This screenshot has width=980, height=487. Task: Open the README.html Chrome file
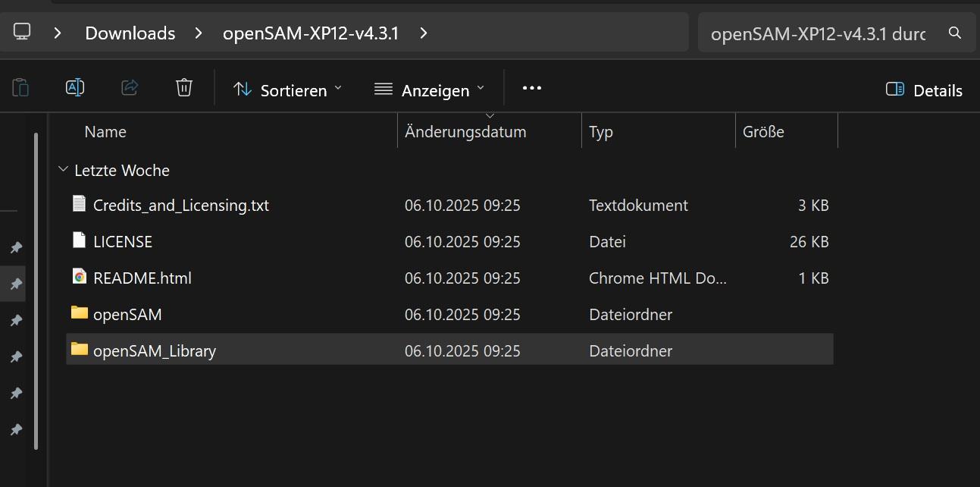pos(142,278)
